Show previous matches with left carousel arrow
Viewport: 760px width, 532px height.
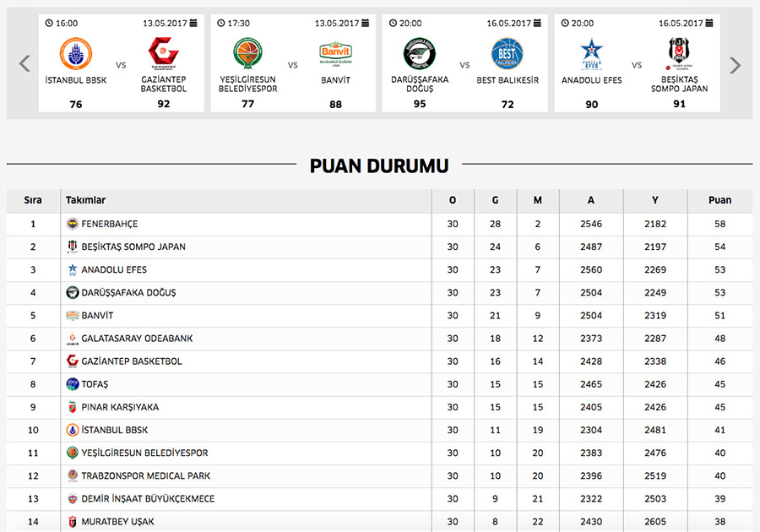point(24,63)
